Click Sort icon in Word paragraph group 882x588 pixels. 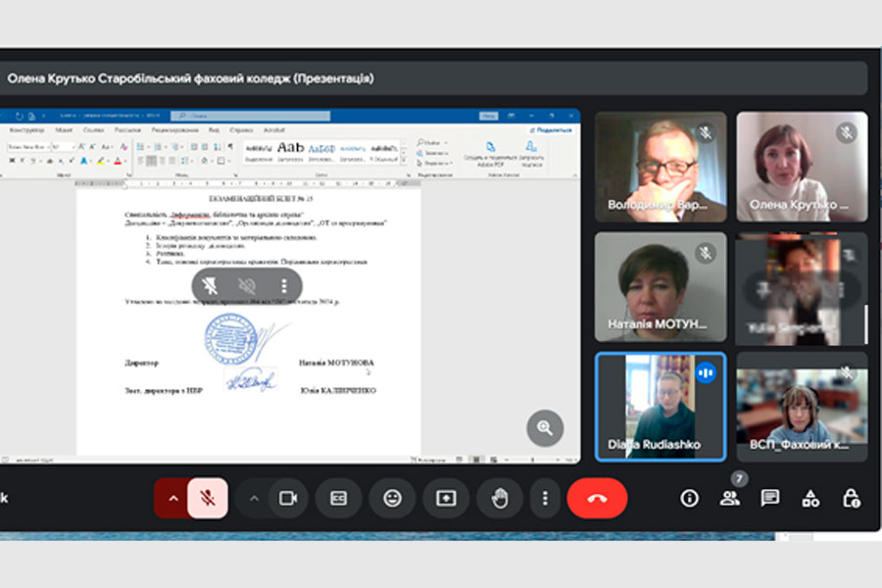tap(218, 147)
